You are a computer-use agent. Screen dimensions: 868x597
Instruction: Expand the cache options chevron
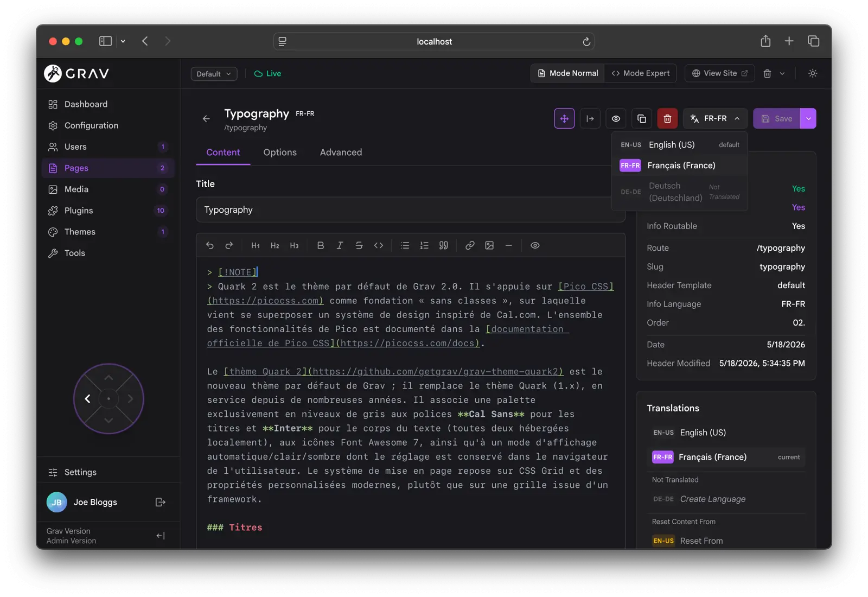click(782, 73)
